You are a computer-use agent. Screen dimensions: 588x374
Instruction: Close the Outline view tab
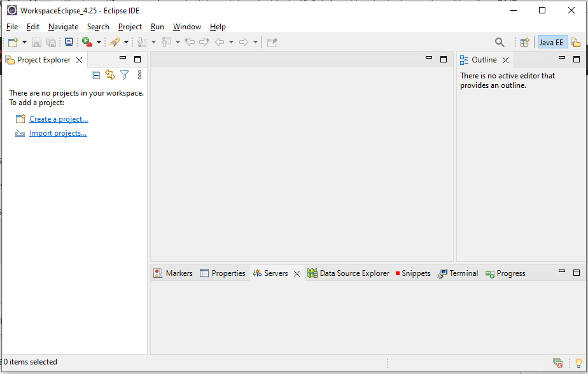(x=505, y=60)
